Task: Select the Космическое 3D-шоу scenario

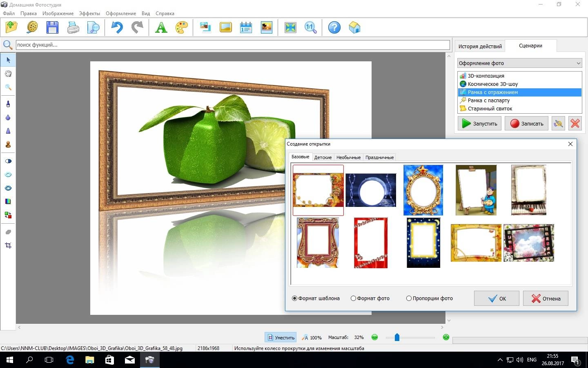Action: coord(520,84)
